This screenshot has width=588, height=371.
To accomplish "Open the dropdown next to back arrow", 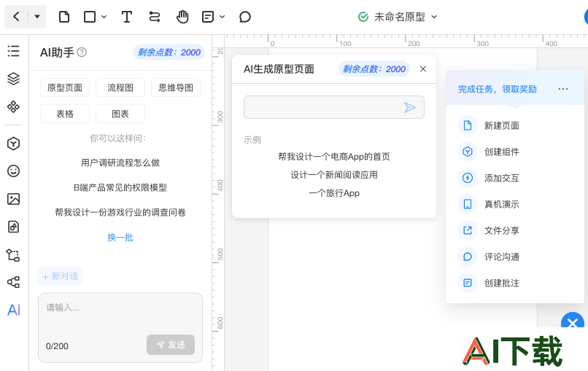I will (x=37, y=17).
